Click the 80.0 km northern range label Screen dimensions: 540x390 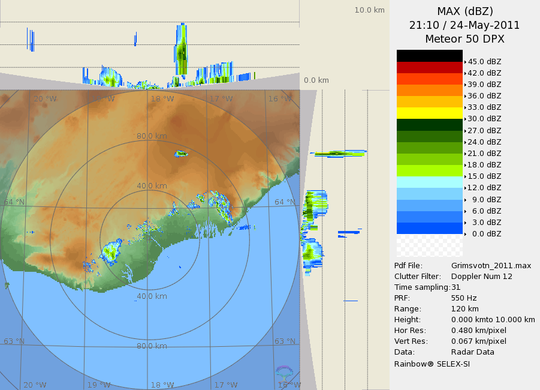click(x=152, y=136)
